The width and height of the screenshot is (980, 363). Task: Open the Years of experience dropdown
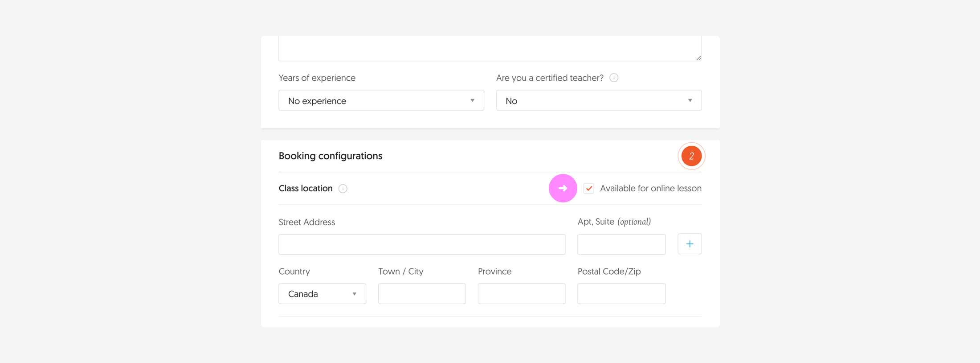pos(381,100)
